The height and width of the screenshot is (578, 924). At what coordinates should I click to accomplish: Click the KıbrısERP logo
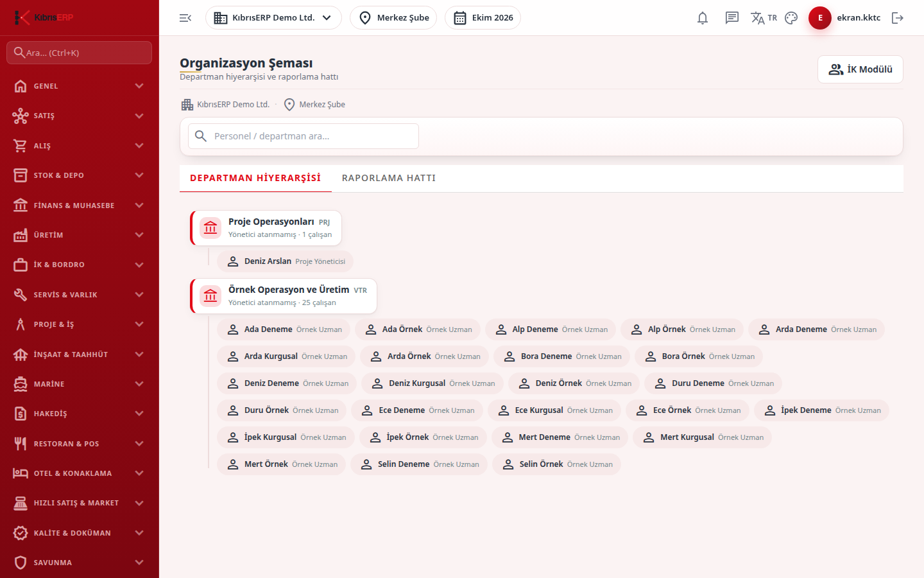[x=44, y=17]
